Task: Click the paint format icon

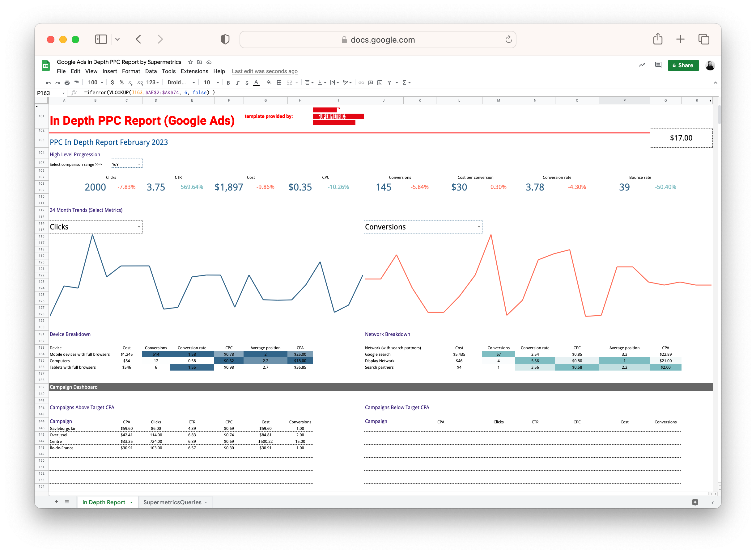Action: (x=77, y=82)
